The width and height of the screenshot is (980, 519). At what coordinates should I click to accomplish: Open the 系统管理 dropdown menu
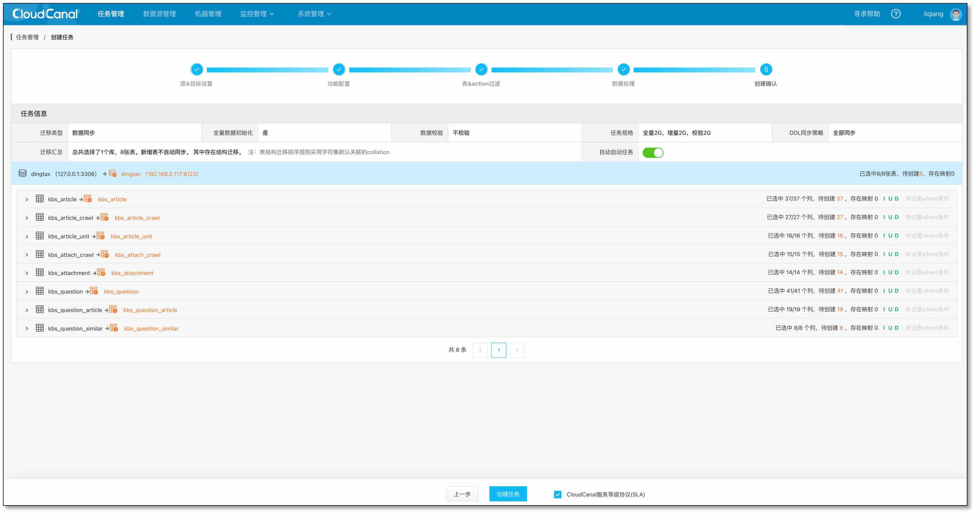tap(314, 14)
